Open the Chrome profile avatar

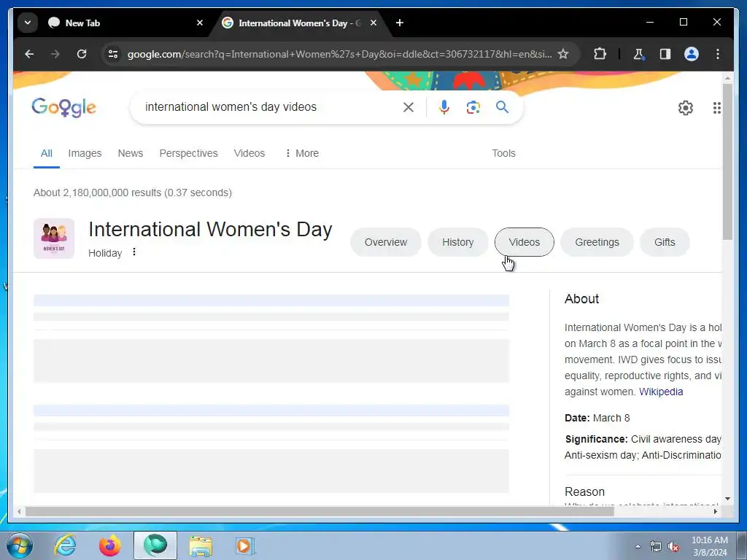[692, 54]
